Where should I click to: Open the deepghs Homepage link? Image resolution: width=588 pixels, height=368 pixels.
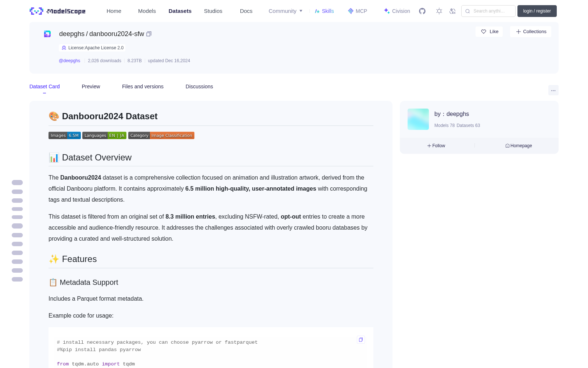(519, 146)
